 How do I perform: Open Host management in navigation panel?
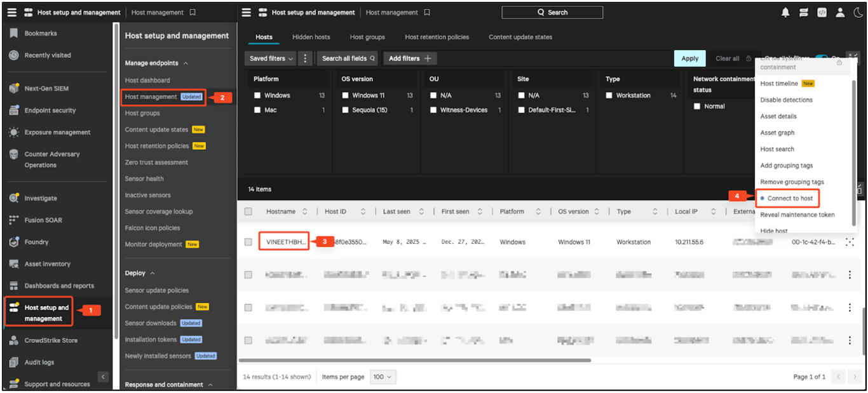click(x=151, y=97)
